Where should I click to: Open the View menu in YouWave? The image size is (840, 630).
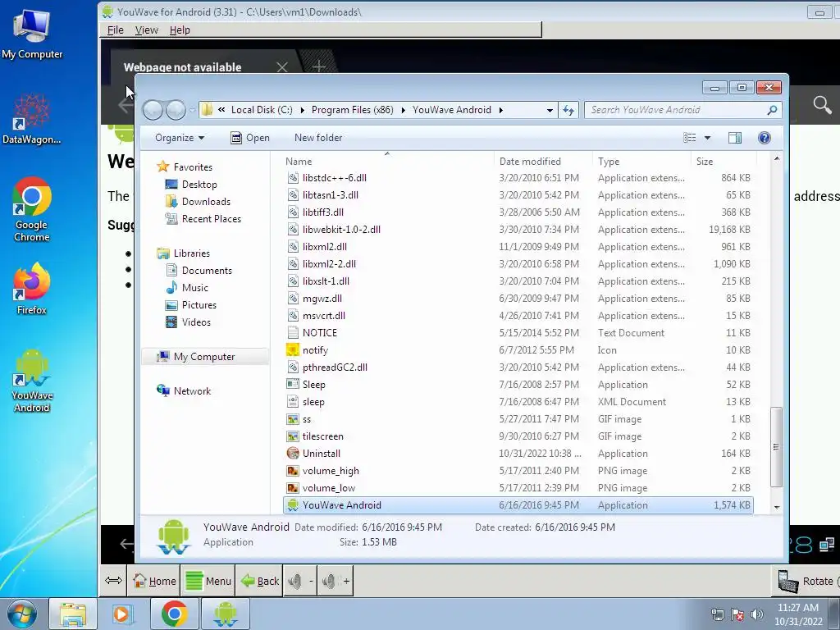pyautogui.click(x=146, y=30)
